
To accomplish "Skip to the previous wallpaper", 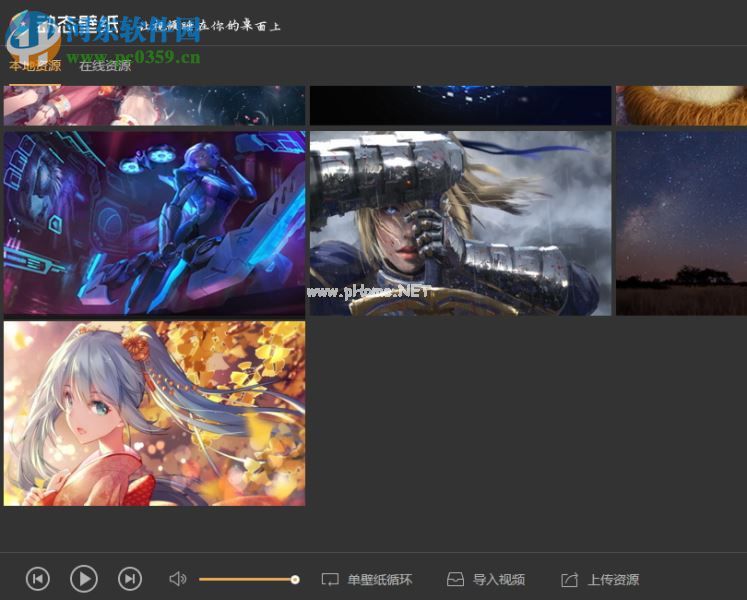I will 38,579.
